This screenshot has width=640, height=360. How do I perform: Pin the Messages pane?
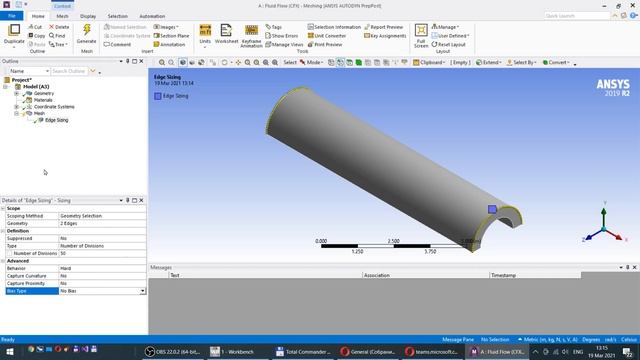pyautogui.click(x=628, y=267)
